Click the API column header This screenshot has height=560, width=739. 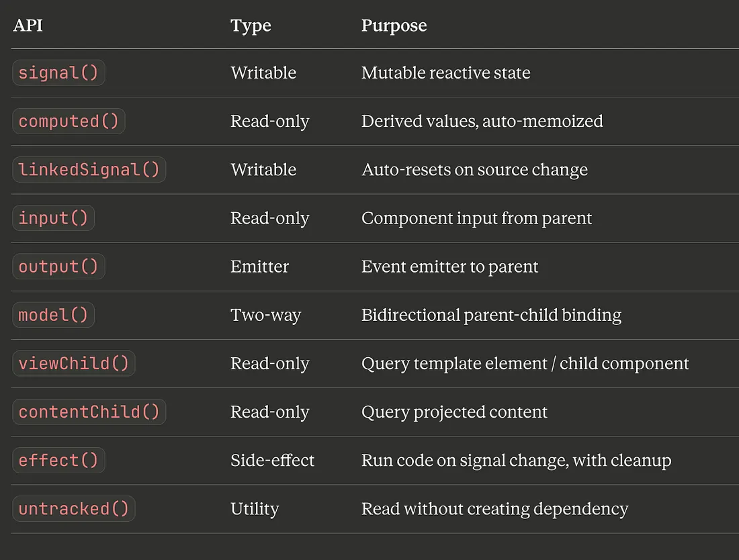click(x=28, y=26)
